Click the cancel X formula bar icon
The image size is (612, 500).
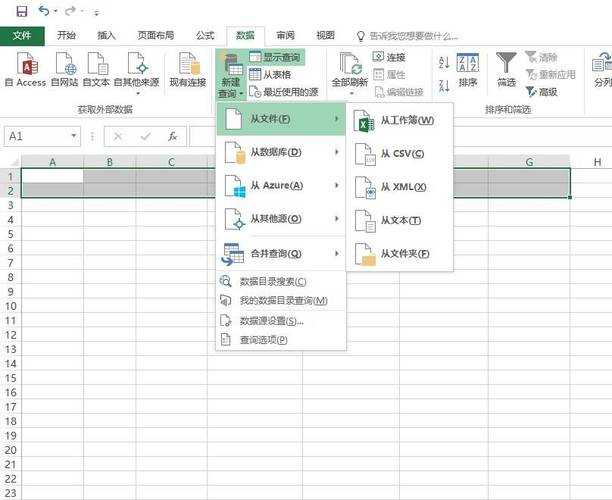(117, 136)
